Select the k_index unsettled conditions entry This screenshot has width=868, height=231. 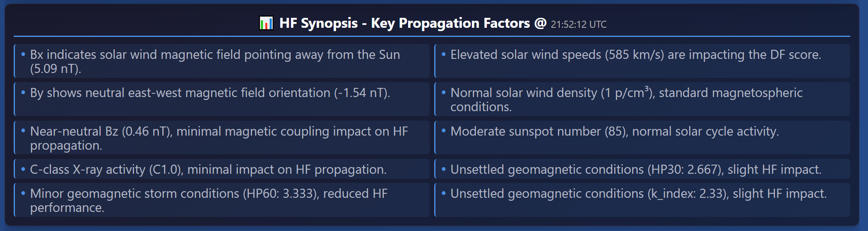[642, 200]
